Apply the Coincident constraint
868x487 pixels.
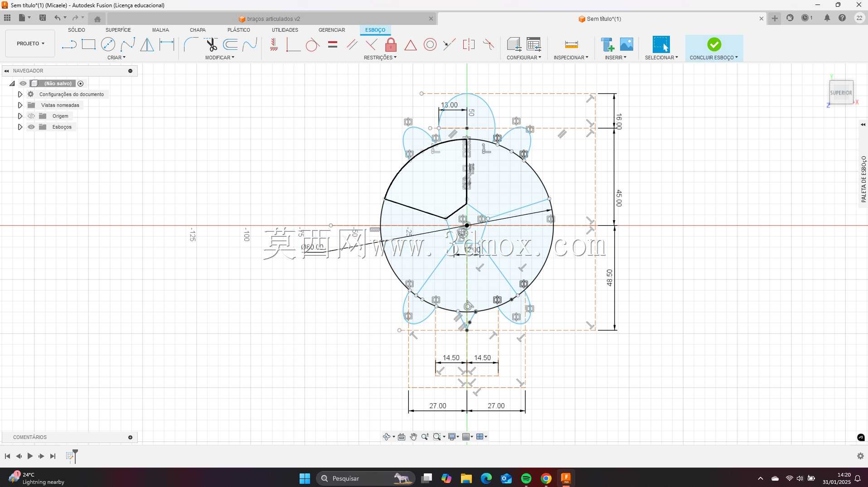[x=293, y=44]
